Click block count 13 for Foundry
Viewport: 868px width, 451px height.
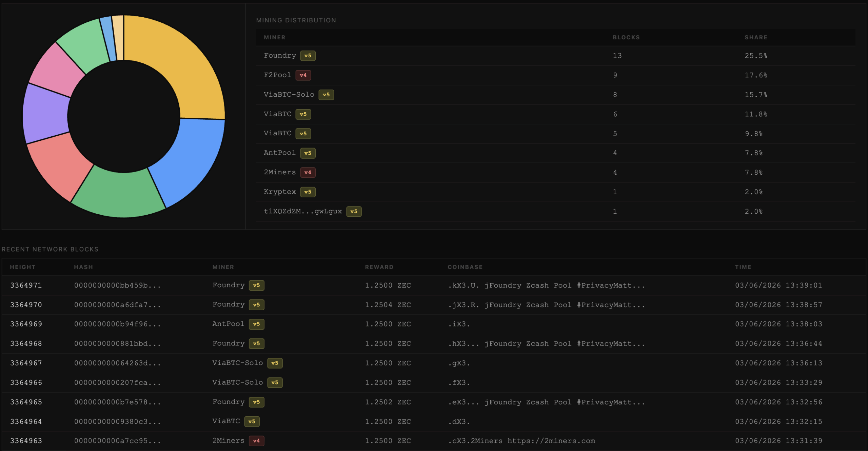pos(617,56)
